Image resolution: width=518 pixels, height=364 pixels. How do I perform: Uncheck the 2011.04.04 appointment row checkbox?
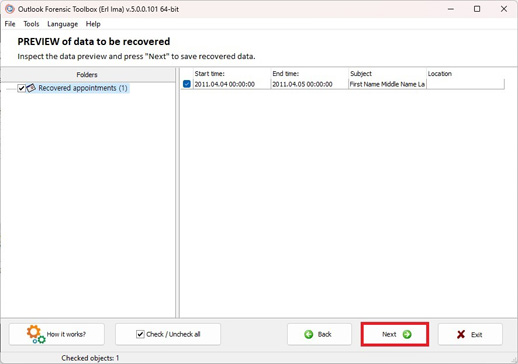pos(187,84)
